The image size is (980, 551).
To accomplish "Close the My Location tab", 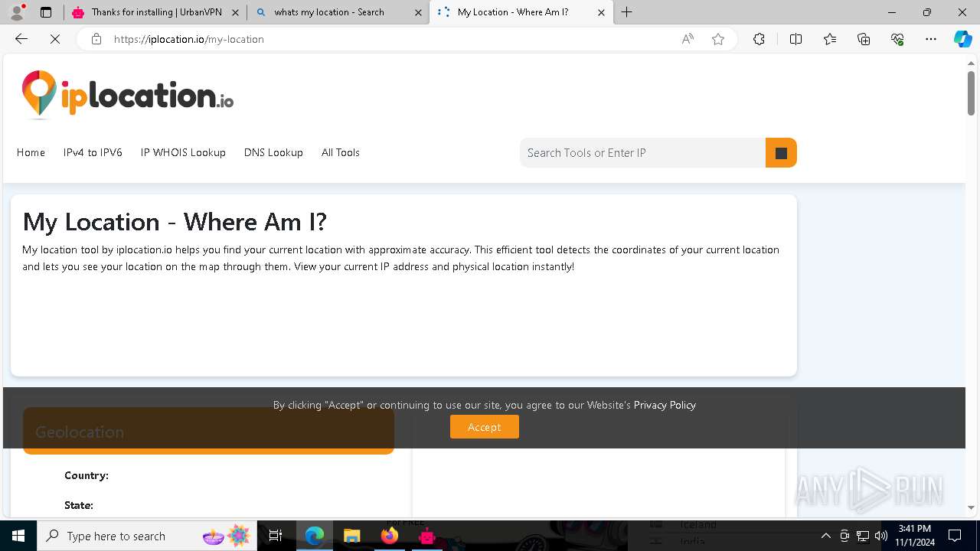I will point(601,12).
